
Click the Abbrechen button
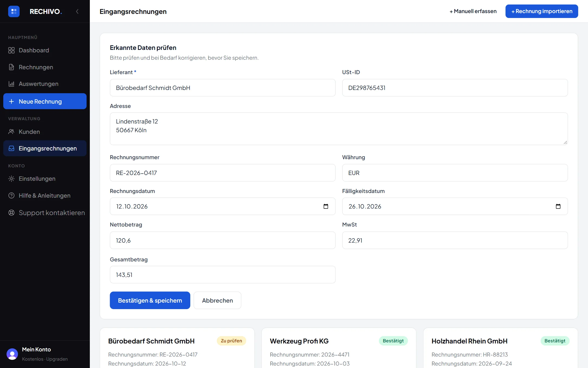coord(218,300)
